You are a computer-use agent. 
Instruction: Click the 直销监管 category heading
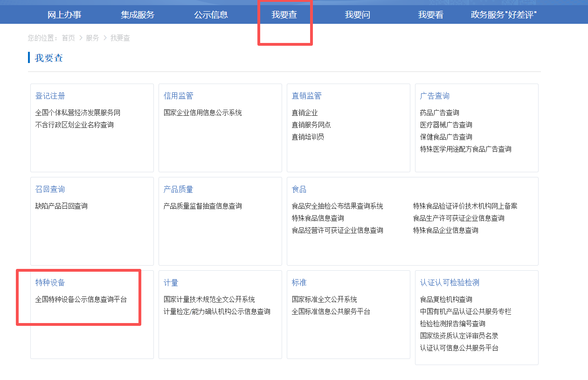coord(307,96)
